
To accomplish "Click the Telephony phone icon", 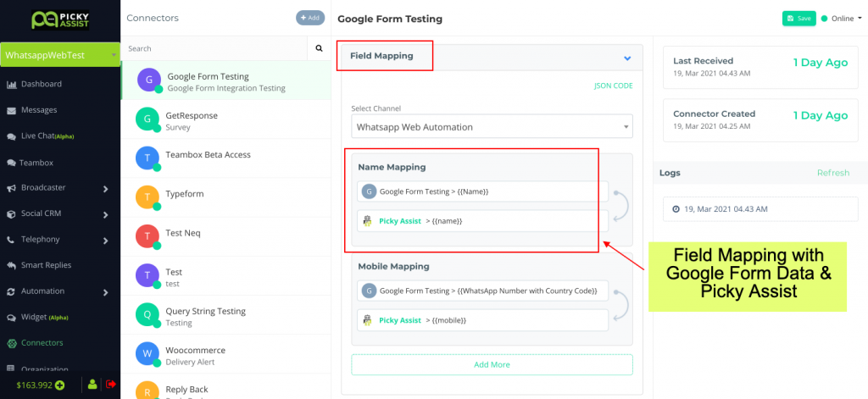I will [x=11, y=241].
